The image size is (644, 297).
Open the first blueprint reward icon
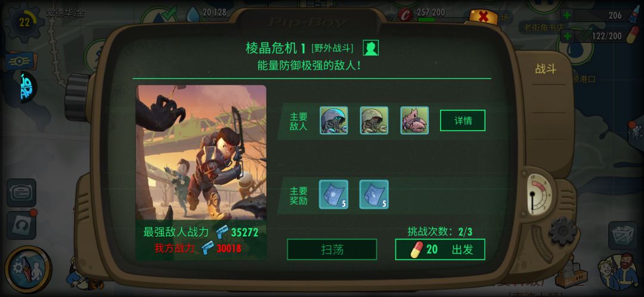pyautogui.click(x=333, y=194)
